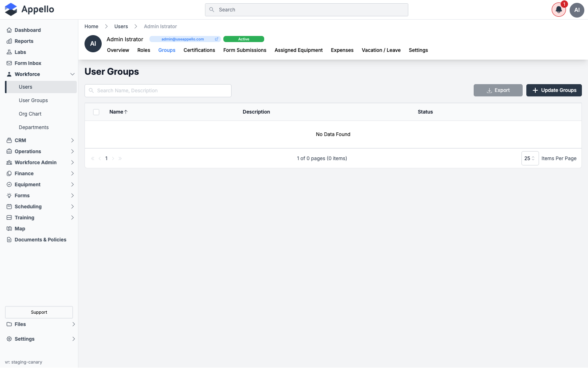Go to the first page arrow
The width and height of the screenshot is (588, 375).
coord(93,158)
